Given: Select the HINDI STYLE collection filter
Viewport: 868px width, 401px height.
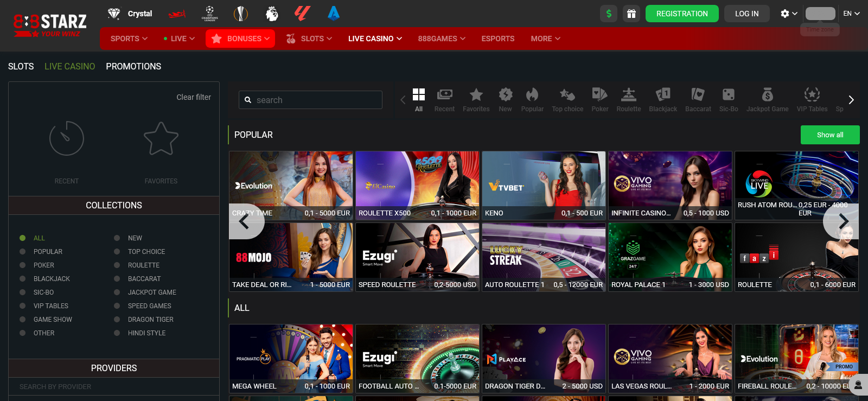Looking at the screenshot, I should pos(140,333).
